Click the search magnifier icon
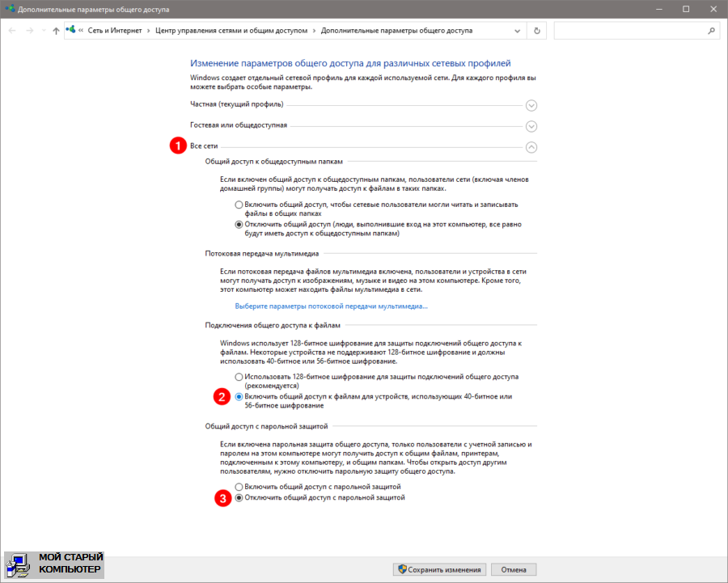This screenshot has height=583, width=728. [711, 31]
